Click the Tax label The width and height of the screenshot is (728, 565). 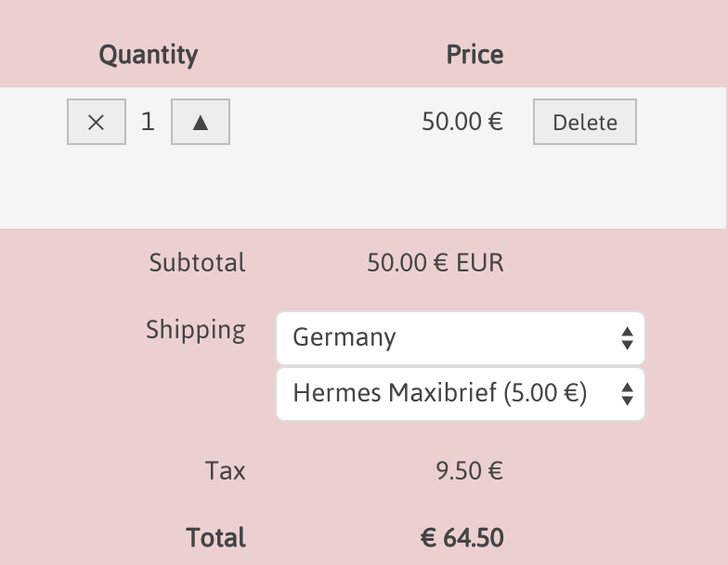tap(226, 471)
